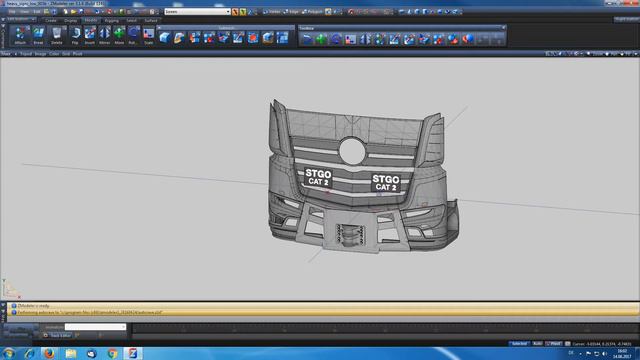This screenshot has height=360, width=640.
Task: Switch to the Rigging tab
Action: coord(111,20)
